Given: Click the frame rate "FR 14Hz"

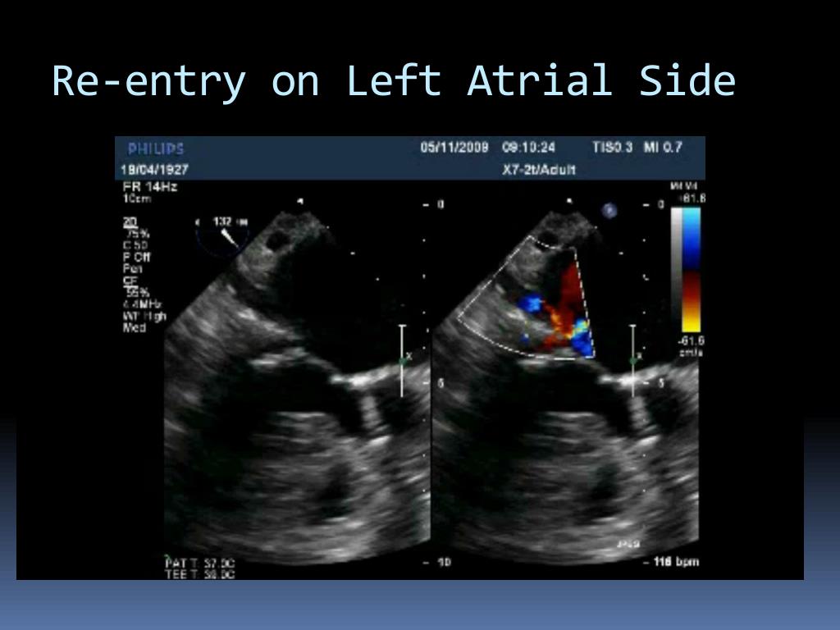Looking at the screenshot, I should (150, 187).
